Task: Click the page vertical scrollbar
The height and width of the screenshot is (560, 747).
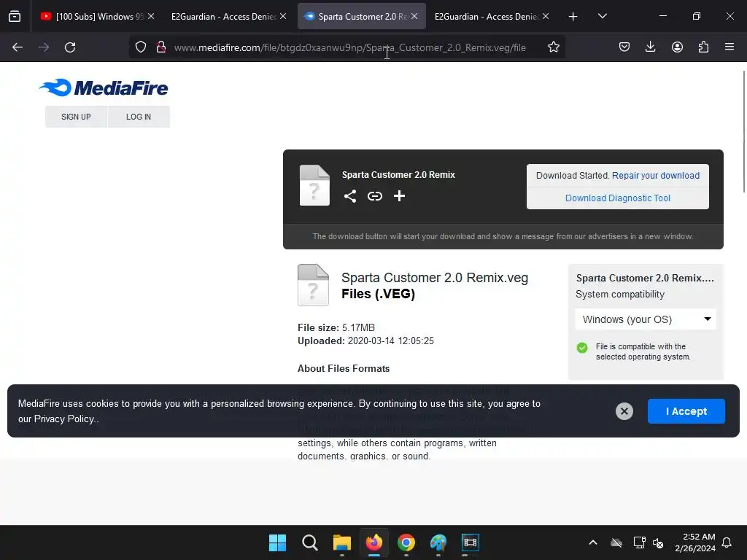Action: pyautogui.click(x=743, y=131)
